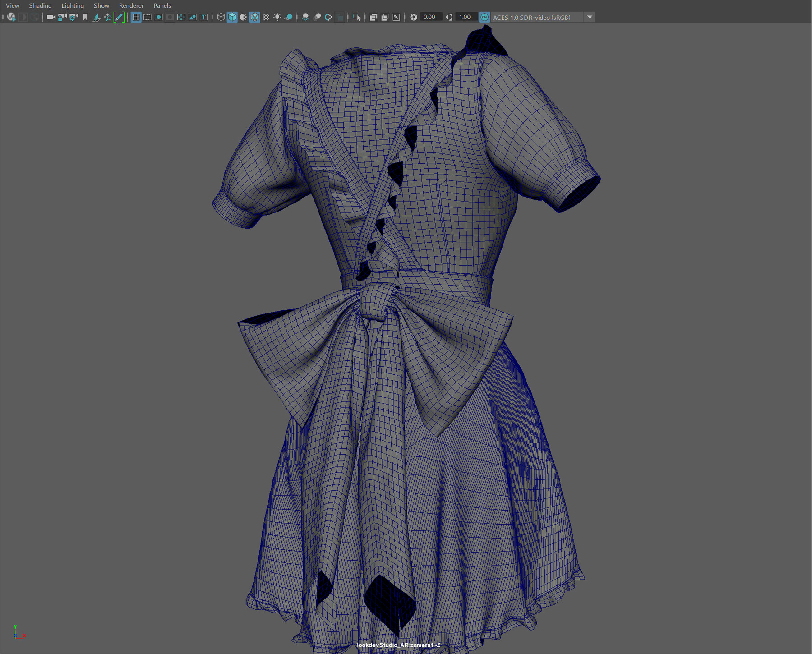The width and height of the screenshot is (812, 654).
Task: Switch viewport to wireframe display mode
Action: (x=221, y=17)
